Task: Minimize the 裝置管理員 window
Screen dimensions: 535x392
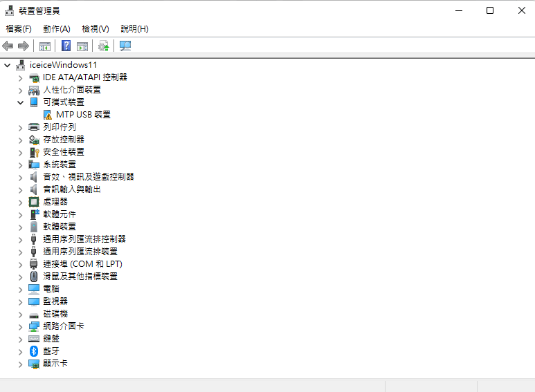Action: [x=459, y=10]
